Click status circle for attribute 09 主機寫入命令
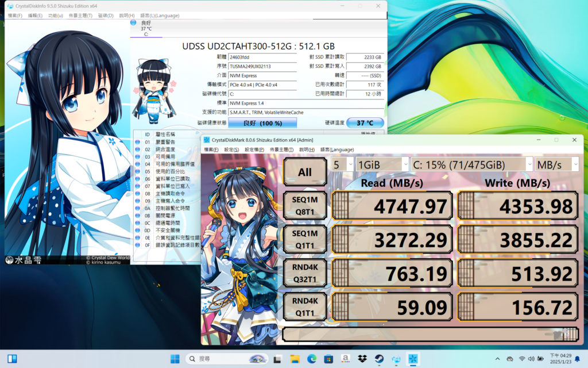588x368 pixels. [x=138, y=201]
